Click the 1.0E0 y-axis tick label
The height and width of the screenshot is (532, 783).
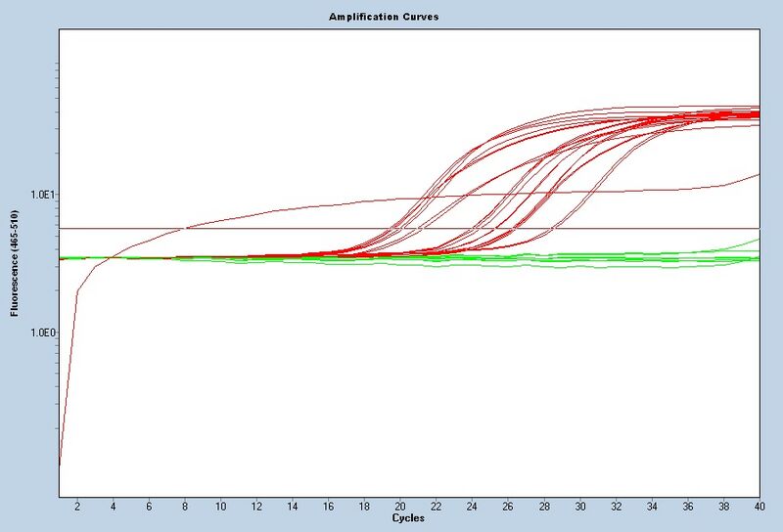pos(41,332)
